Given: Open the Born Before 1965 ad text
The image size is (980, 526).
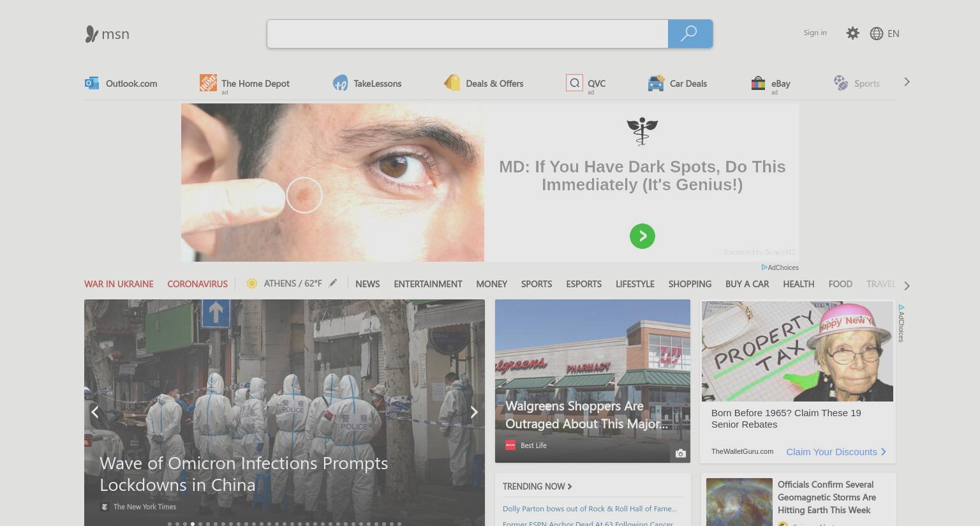Looking at the screenshot, I should (x=786, y=419).
